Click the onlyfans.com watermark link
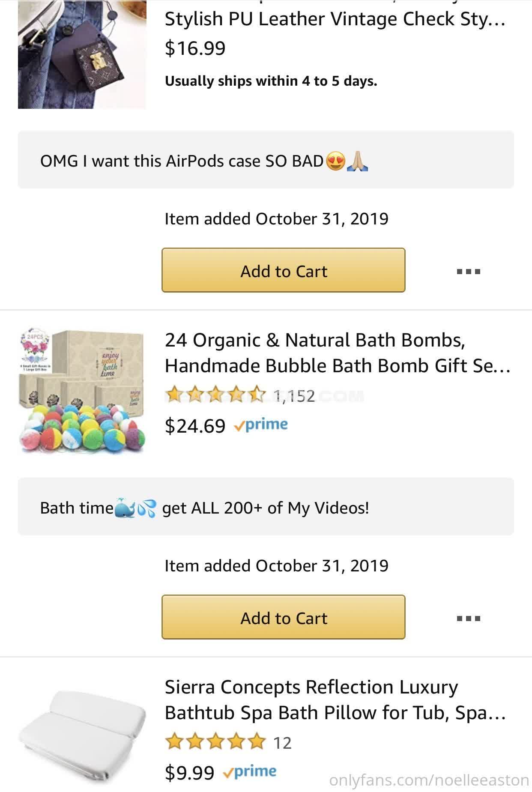The height and width of the screenshot is (792, 532). pos(429,780)
